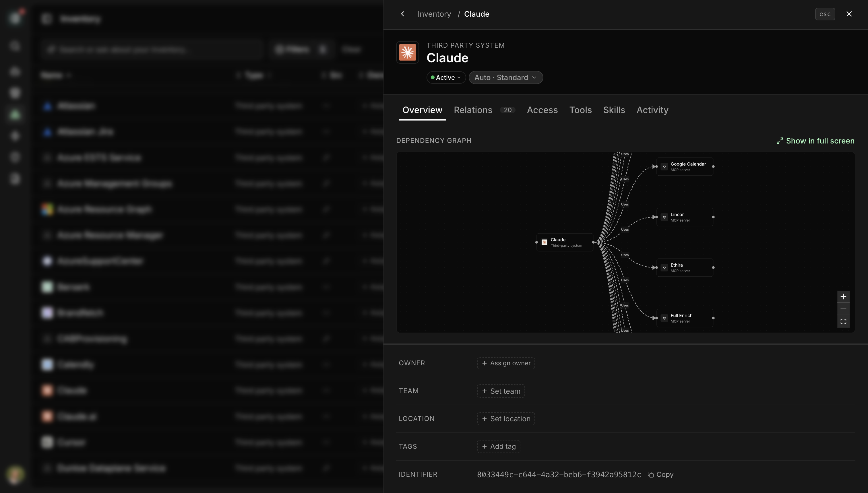Copy the identifier value
This screenshot has height=493, width=868.
tap(660, 474)
